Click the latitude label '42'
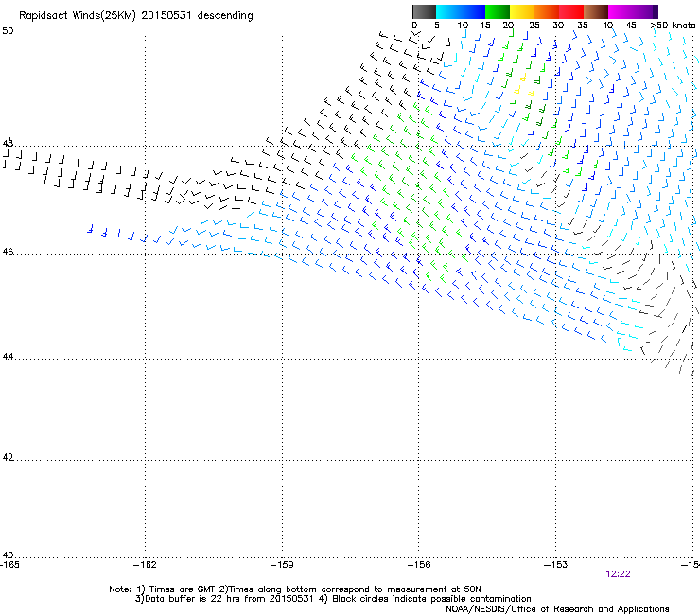 click(8, 457)
